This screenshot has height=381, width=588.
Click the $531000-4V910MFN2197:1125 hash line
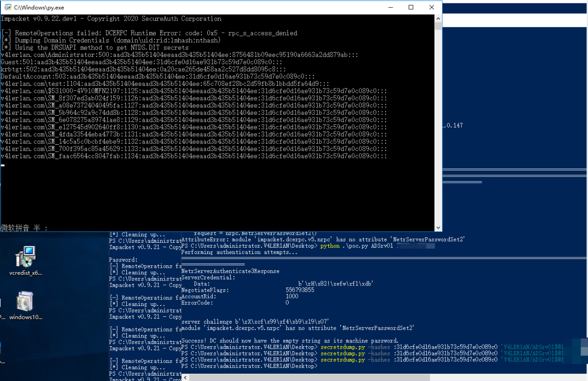tap(194, 91)
